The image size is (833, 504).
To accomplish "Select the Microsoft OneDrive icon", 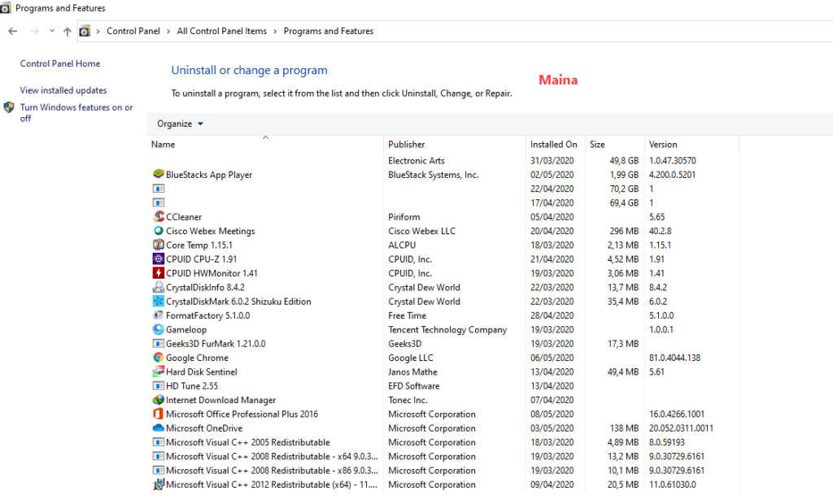I will [158, 428].
